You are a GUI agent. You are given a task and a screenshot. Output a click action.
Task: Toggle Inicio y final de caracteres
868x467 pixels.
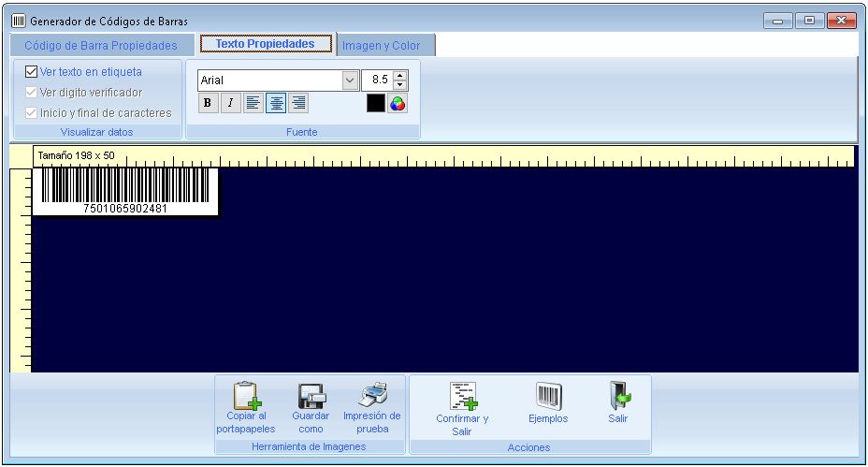click(x=32, y=112)
